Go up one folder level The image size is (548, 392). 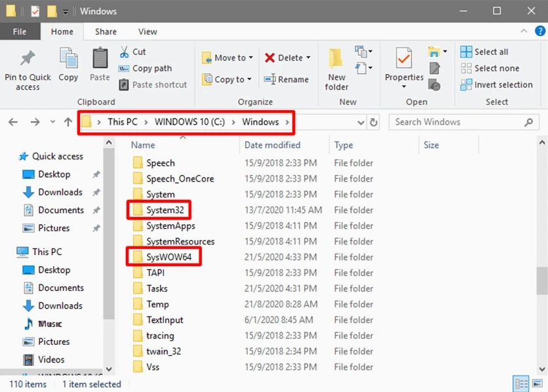click(68, 122)
